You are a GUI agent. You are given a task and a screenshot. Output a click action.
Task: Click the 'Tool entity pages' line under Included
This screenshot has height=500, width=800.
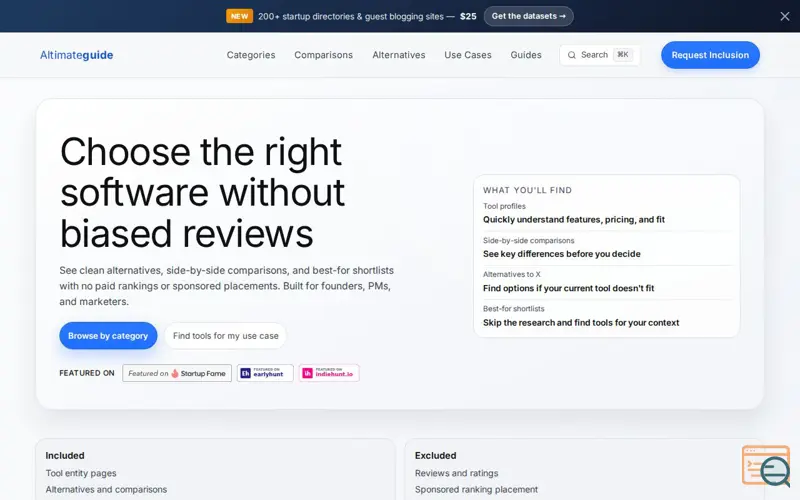(81, 473)
